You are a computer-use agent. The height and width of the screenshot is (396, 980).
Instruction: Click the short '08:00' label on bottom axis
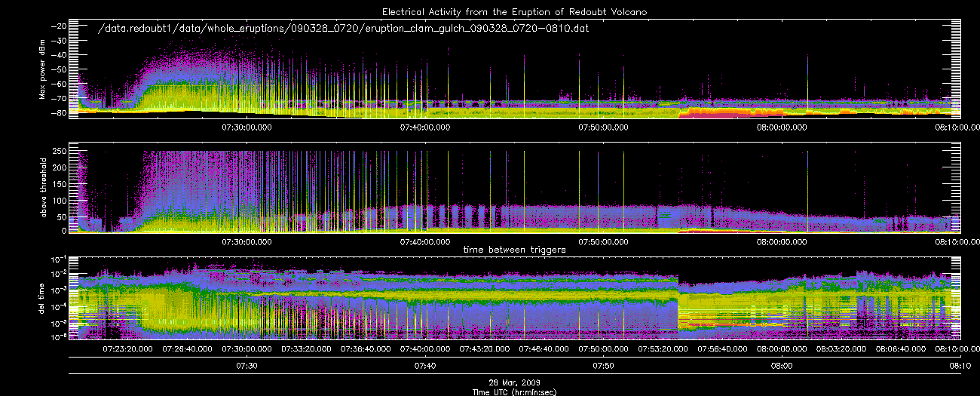pos(782,366)
